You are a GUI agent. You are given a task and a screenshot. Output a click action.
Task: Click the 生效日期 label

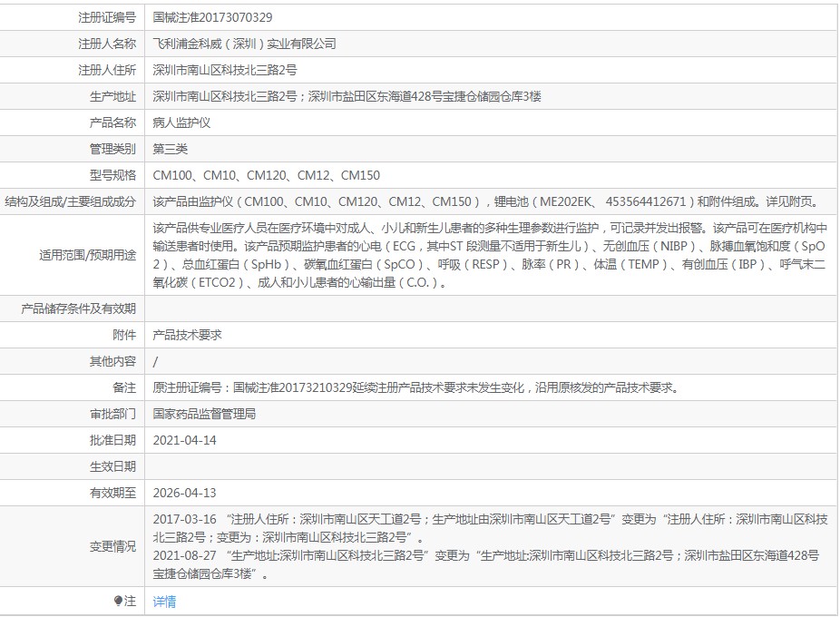click(x=113, y=466)
